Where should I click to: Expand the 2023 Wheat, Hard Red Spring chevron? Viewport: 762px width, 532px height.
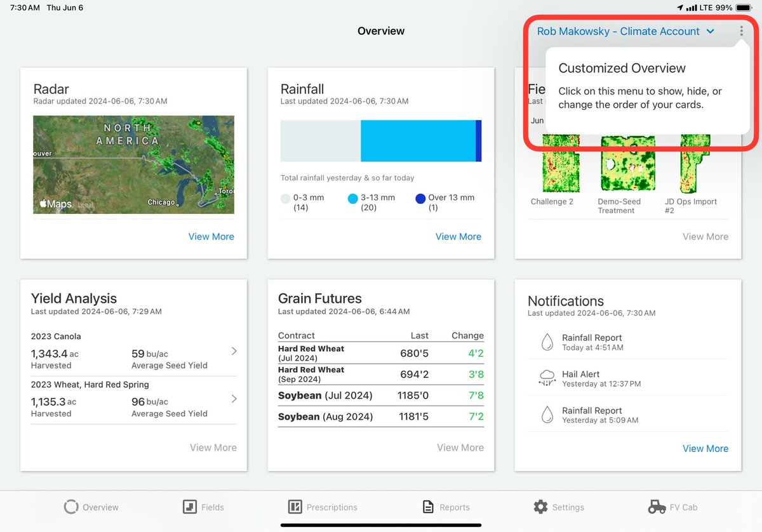[234, 399]
